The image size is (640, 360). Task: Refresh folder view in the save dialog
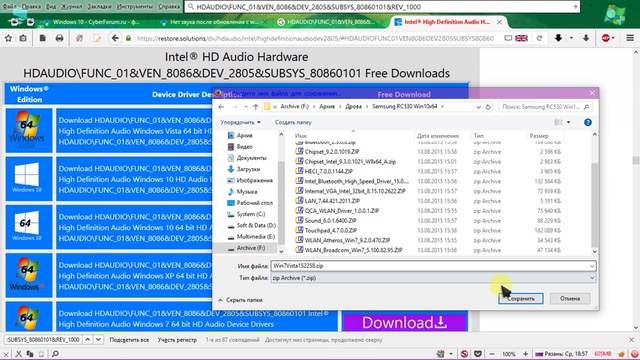[488, 107]
